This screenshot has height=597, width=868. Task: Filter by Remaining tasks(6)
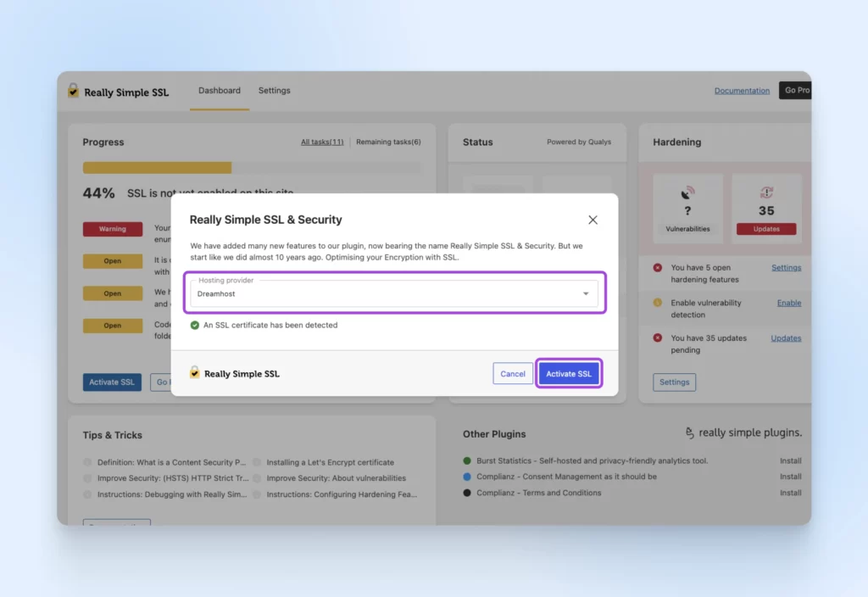388,142
